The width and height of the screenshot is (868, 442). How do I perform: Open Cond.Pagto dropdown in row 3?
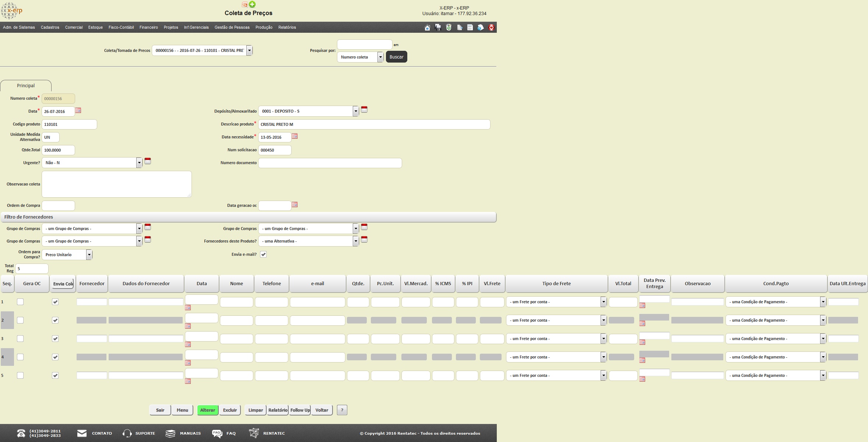[776, 339]
